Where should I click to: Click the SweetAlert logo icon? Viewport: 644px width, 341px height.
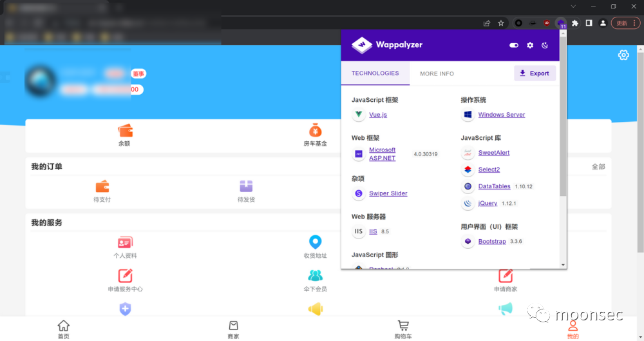(468, 153)
